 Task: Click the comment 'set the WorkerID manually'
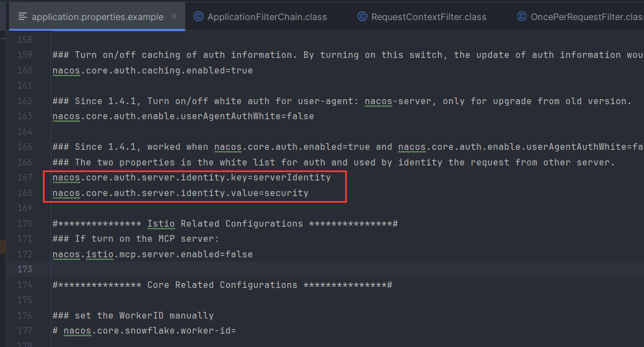point(133,315)
